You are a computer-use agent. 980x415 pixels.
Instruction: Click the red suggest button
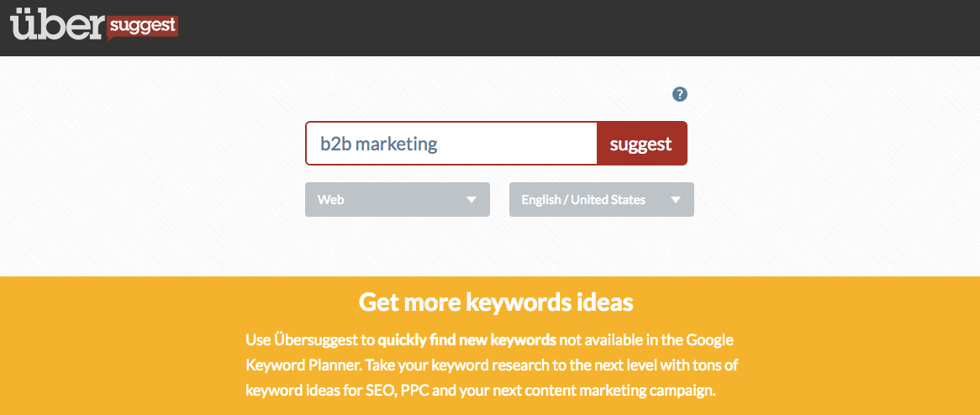pyautogui.click(x=642, y=144)
